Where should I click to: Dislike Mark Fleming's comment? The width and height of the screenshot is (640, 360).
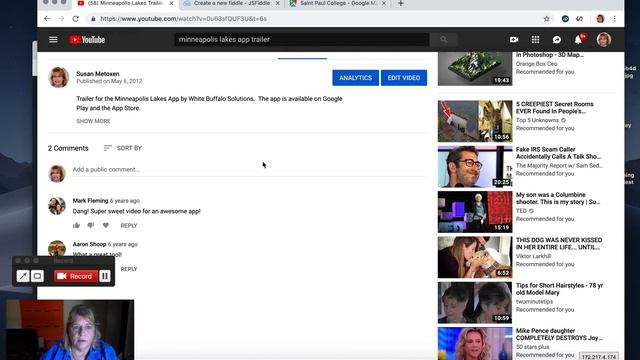[x=91, y=225]
